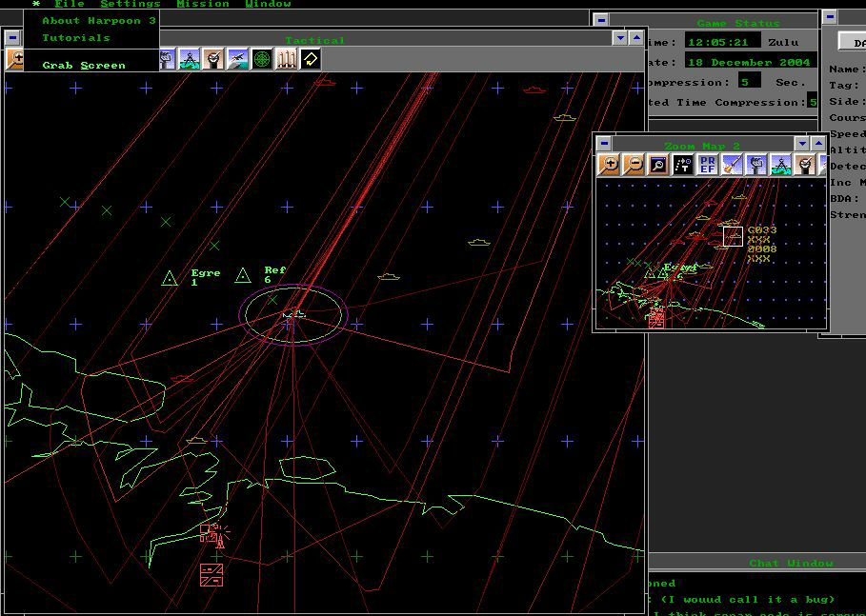Image resolution: width=866 pixels, height=616 pixels.
Task: Click the G033 label in Zoom Map 2
Action: [x=762, y=230]
